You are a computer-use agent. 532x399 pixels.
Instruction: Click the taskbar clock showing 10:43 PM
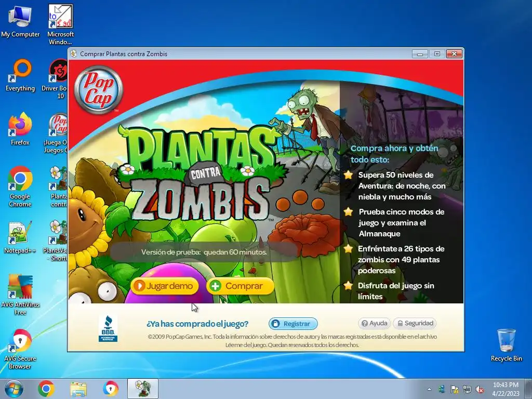coord(506,389)
